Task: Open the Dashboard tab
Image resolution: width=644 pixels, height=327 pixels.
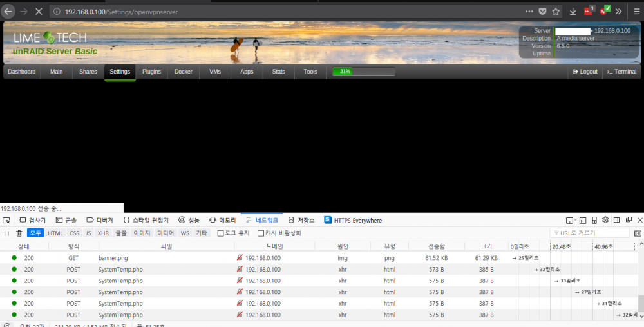Action: pyautogui.click(x=22, y=72)
